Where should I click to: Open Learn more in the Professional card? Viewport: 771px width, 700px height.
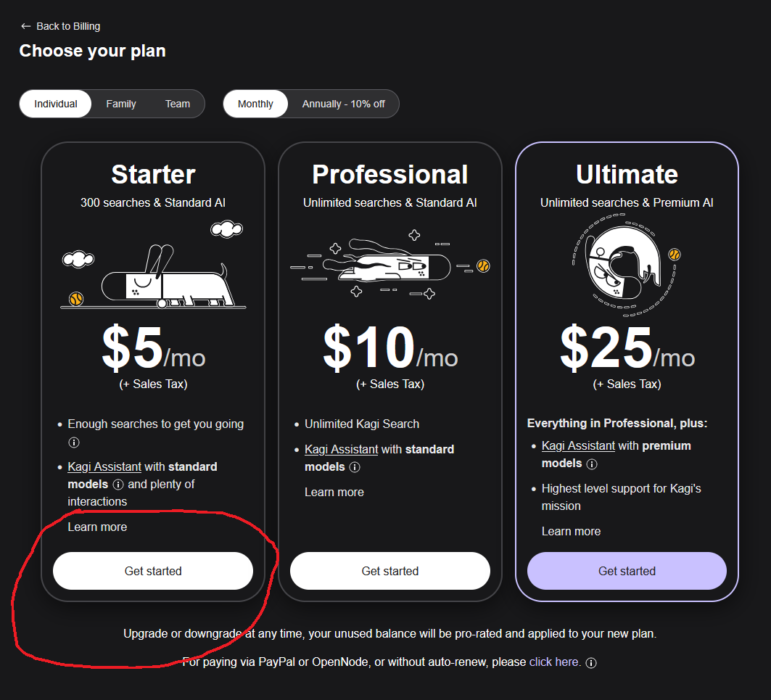tap(334, 492)
